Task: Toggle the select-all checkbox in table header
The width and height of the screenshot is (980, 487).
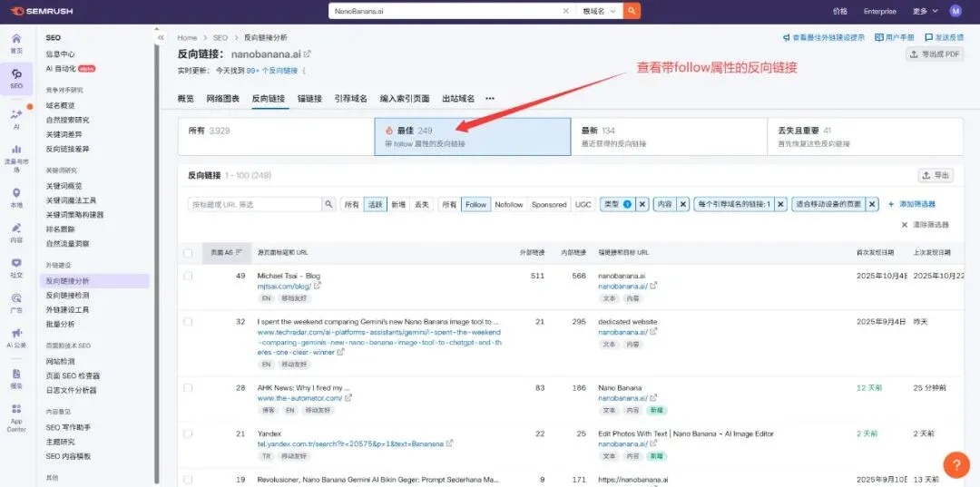Action: 188,253
